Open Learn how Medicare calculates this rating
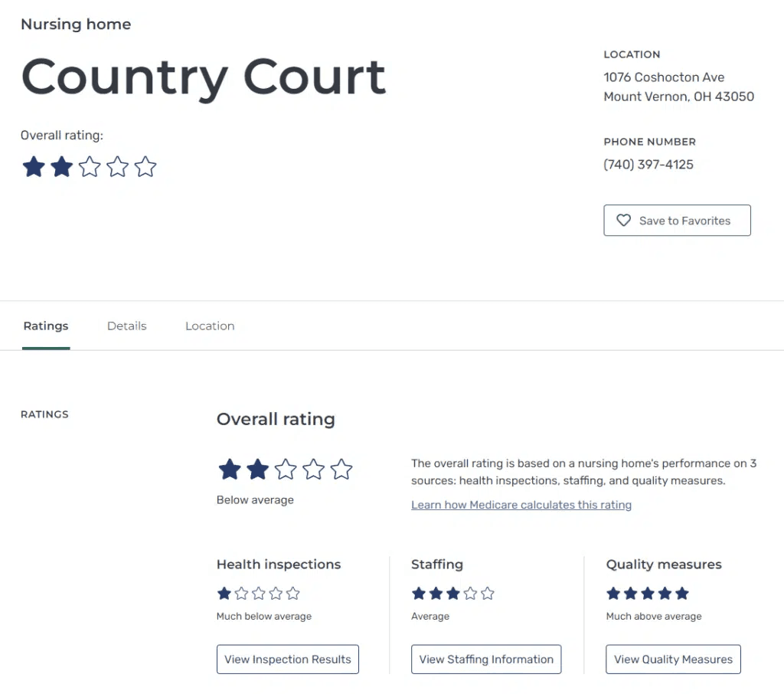The height and width of the screenshot is (694, 784). click(x=521, y=505)
